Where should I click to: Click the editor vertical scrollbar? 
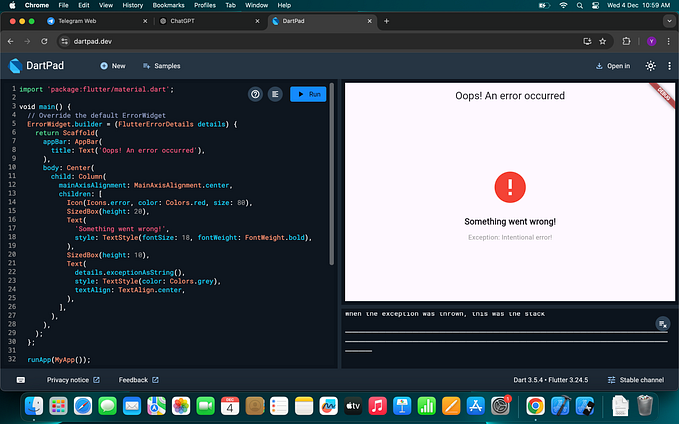[x=332, y=174]
